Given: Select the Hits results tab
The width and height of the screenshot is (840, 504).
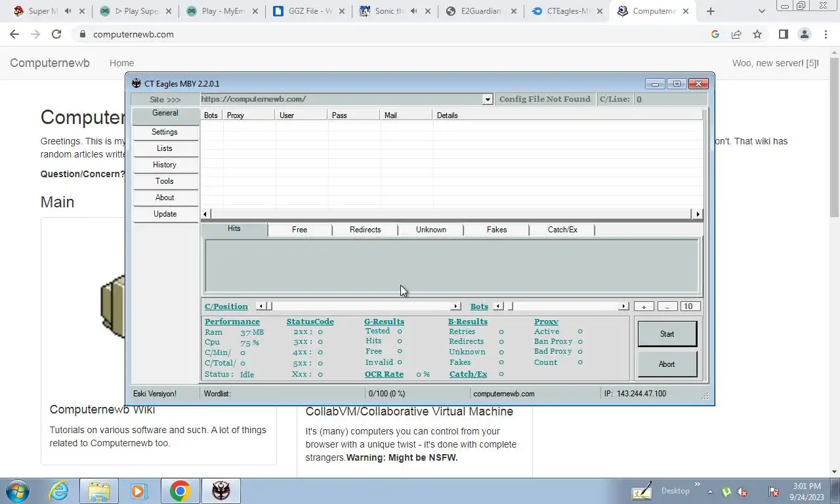Looking at the screenshot, I should point(234,229).
